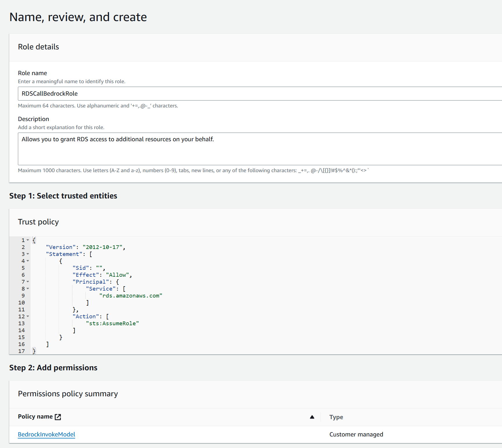Open the BedrockInvokeModel policy link
Viewport: 502px width, 448px height.
click(x=47, y=434)
